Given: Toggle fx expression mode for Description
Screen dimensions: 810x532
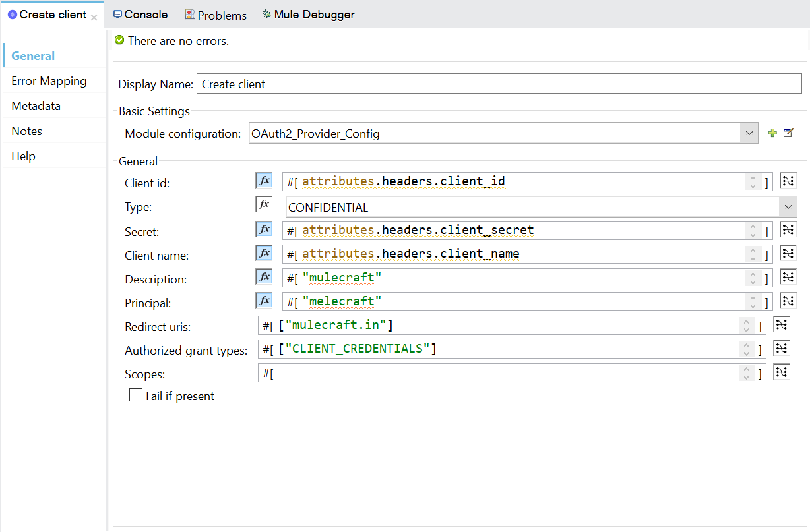Looking at the screenshot, I should tap(264, 278).
